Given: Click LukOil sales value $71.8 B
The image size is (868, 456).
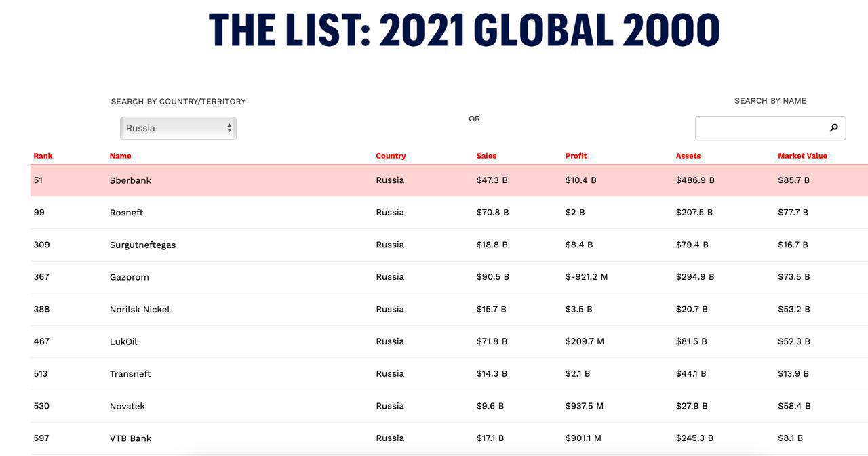Looking at the screenshot, I should (x=492, y=341).
